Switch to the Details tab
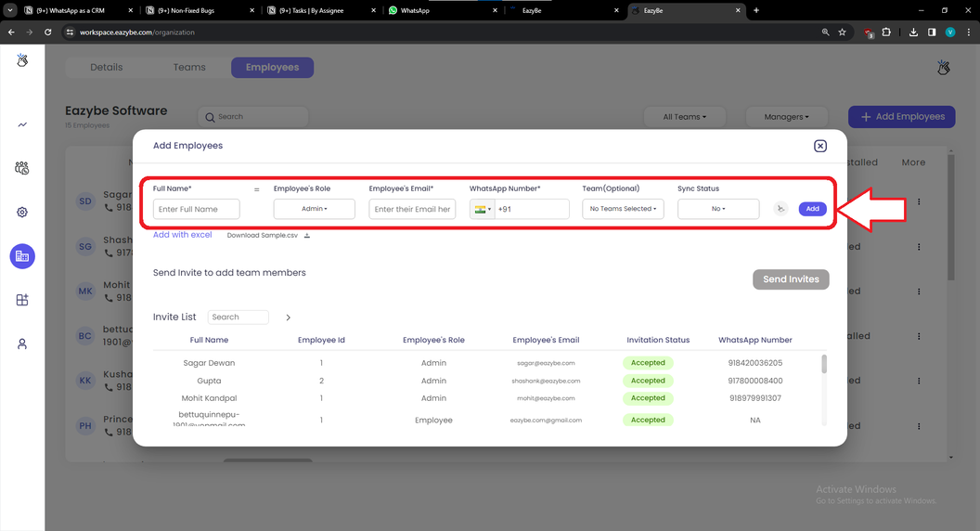Screen dimensions: 980x531 point(106,68)
